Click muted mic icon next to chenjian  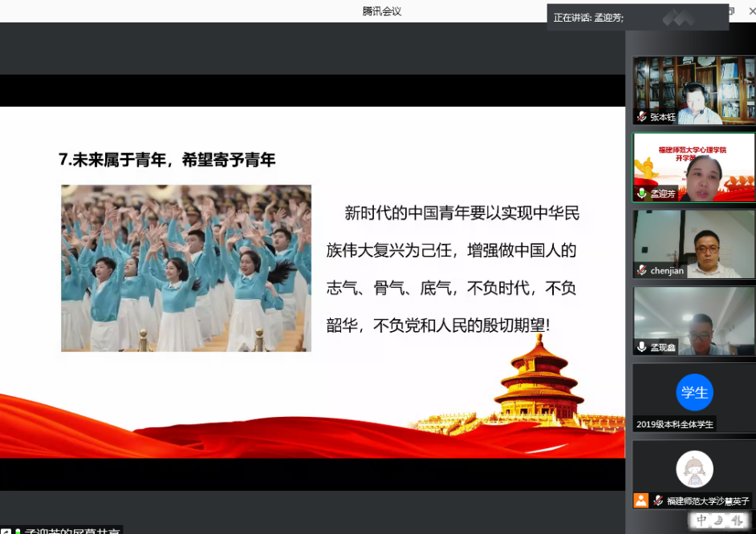click(x=641, y=270)
